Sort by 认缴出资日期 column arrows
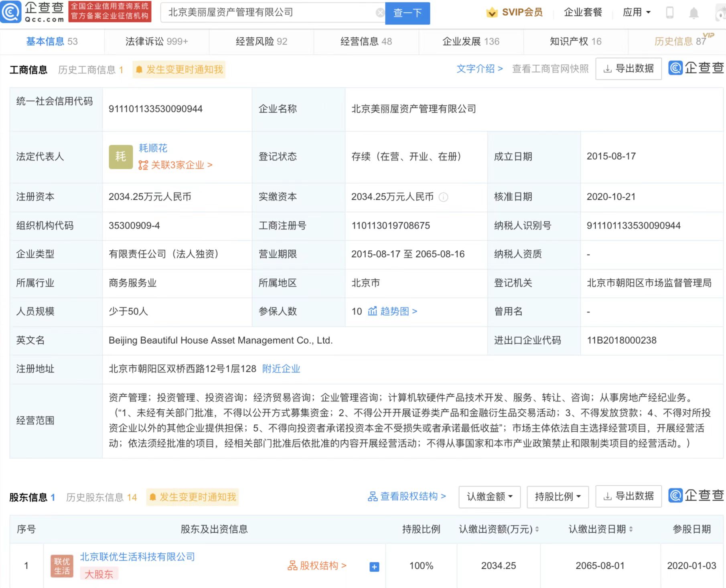Screen dimensions: 726x588 pyautogui.click(x=631, y=529)
